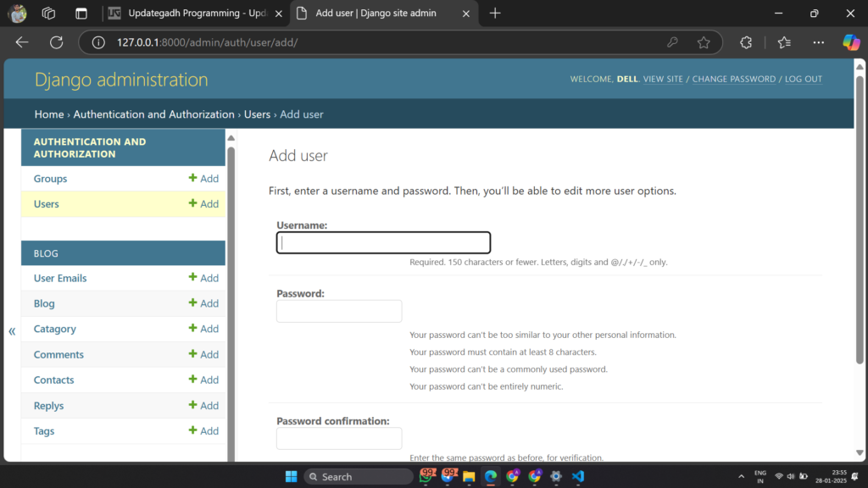Screen dimensions: 868x488
Task: Reload the current page
Action: (x=57, y=42)
